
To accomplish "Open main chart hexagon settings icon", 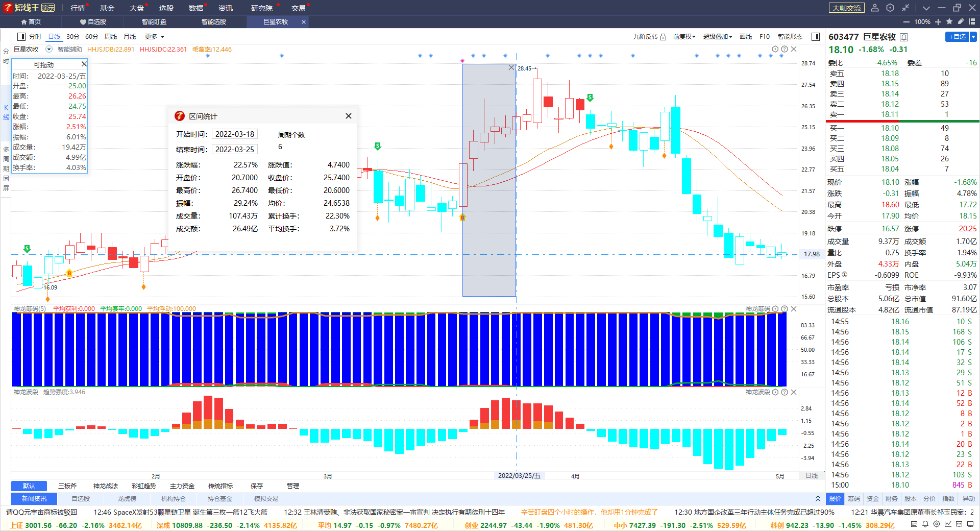I will pyautogui.click(x=775, y=49).
